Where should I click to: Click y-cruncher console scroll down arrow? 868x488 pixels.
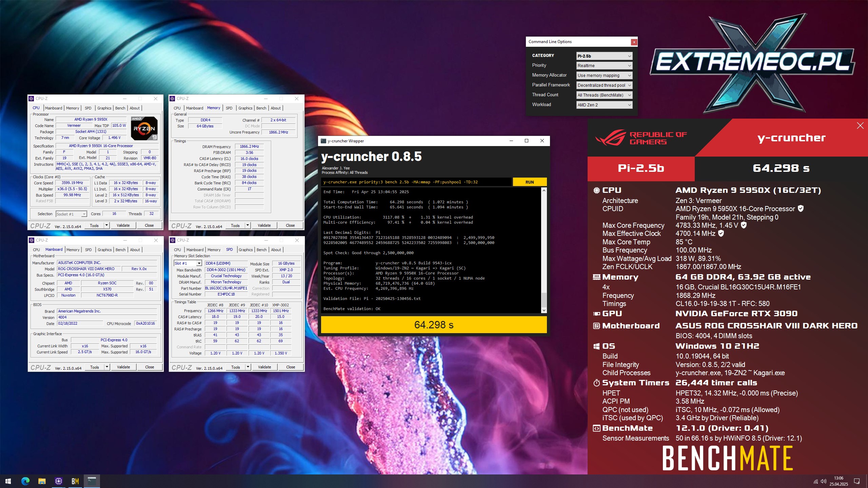pyautogui.click(x=544, y=310)
